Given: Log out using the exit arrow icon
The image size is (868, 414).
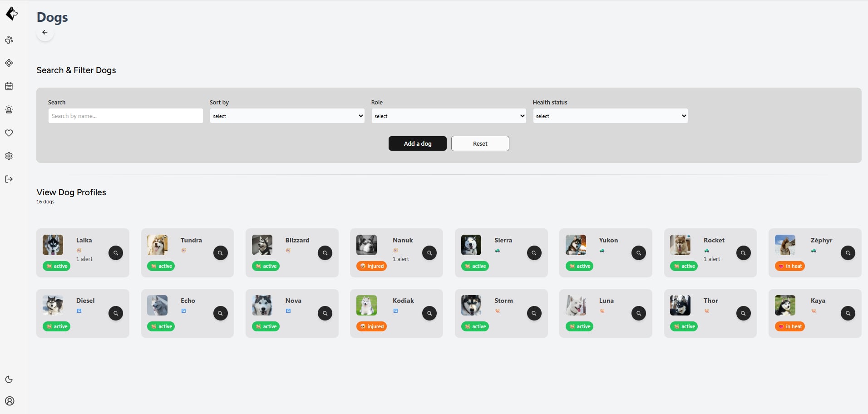Looking at the screenshot, I should (9, 179).
